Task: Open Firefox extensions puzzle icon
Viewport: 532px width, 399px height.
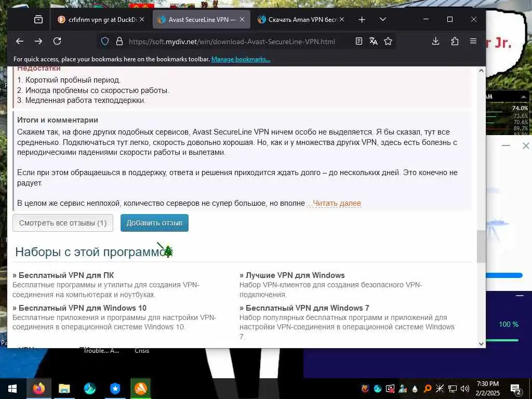Action: coord(455,42)
